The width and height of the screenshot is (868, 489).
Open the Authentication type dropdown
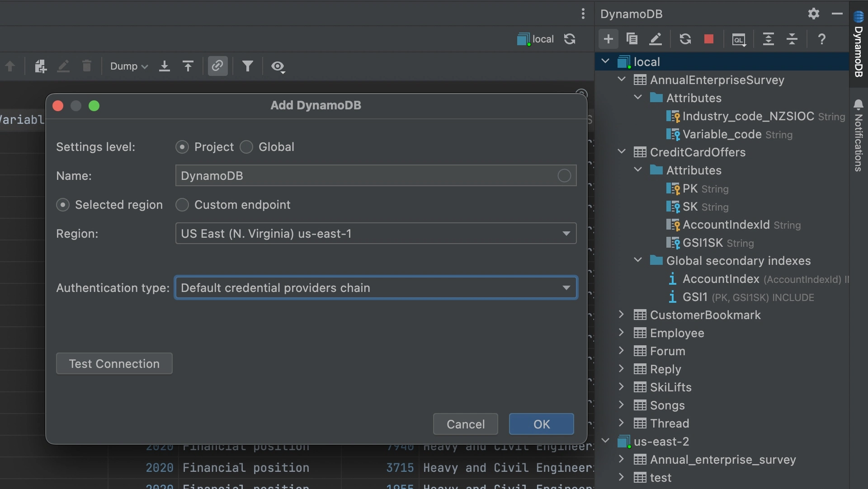[376, 288]
